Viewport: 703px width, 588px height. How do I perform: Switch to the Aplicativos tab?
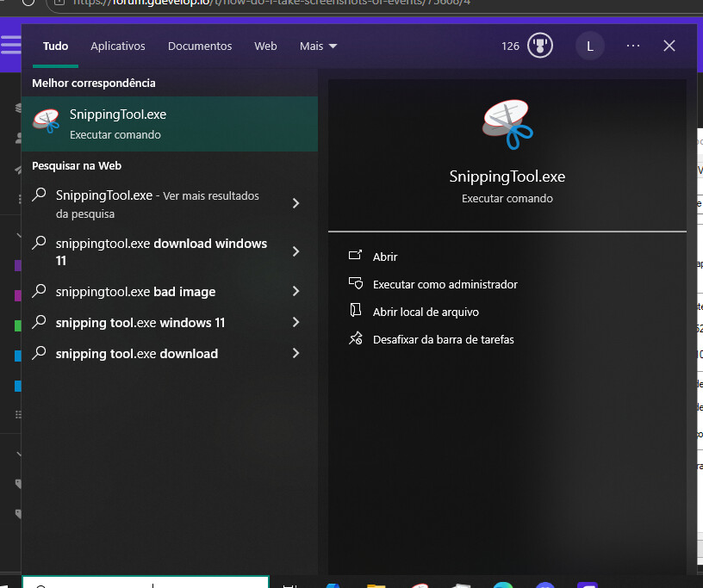pos(118,46)
